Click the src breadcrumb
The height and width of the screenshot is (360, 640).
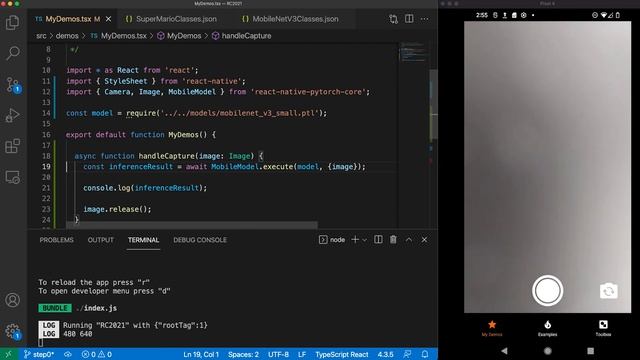pyautogui.click(x=41, y=36)
